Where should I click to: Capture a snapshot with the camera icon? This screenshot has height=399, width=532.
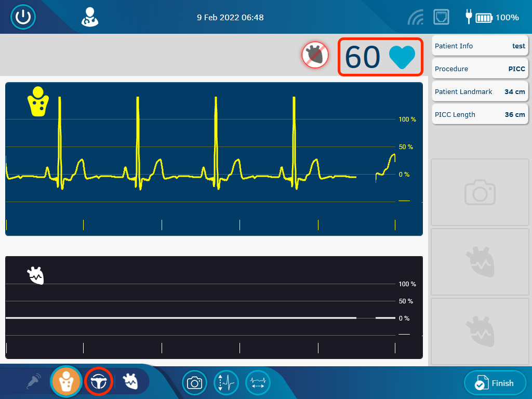click(x=194, y=383)
